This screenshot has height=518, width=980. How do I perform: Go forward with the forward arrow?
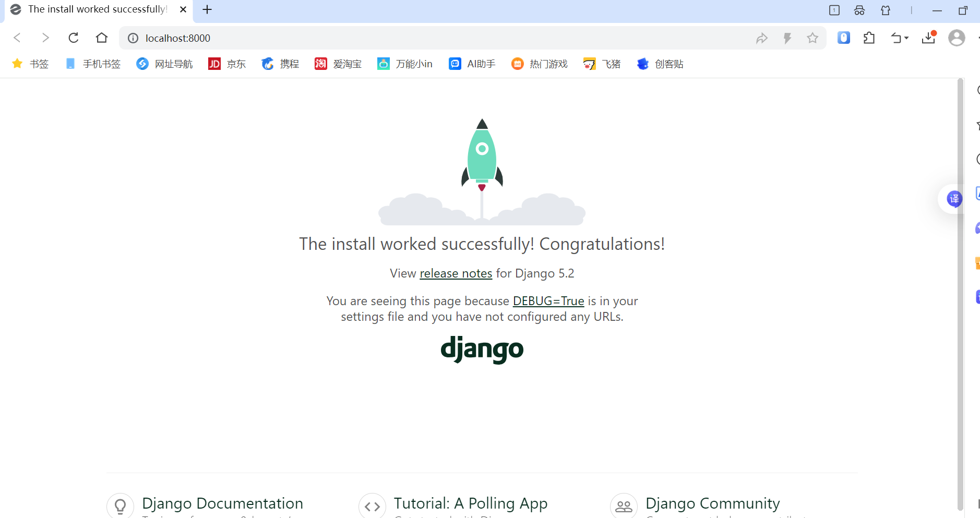45,38
